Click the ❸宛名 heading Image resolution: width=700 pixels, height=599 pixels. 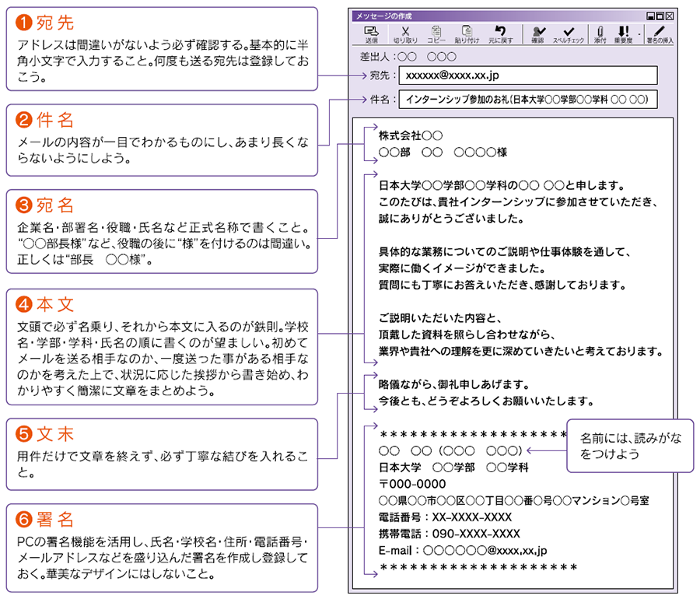44,205
